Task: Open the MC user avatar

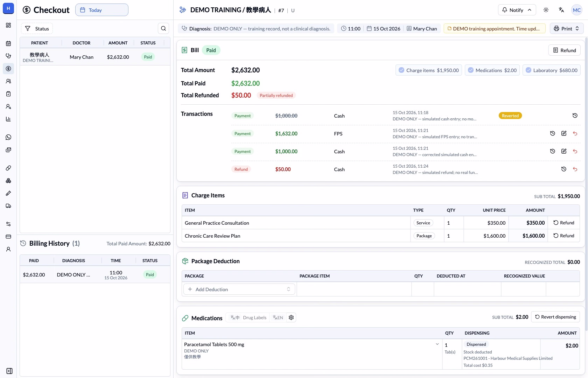Action: click(577, 10)
